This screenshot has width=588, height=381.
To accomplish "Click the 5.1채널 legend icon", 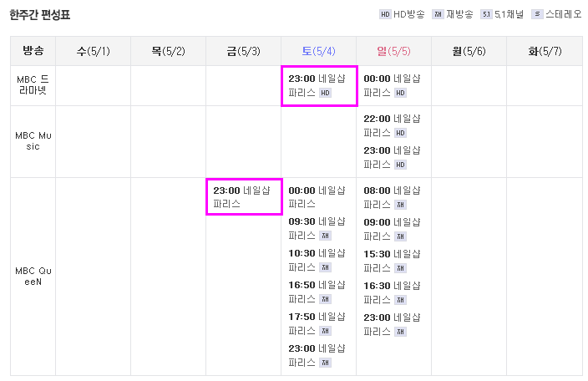I will coord(486,15).
